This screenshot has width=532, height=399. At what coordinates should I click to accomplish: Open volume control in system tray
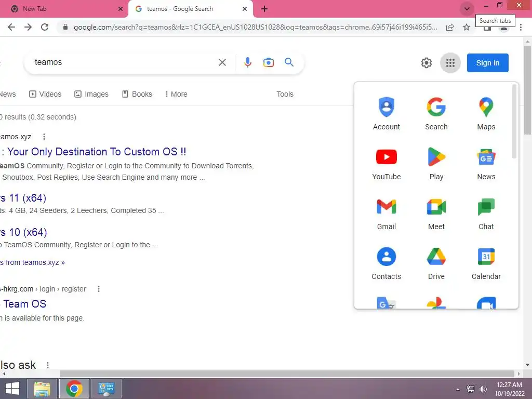[x=483, y=389]
